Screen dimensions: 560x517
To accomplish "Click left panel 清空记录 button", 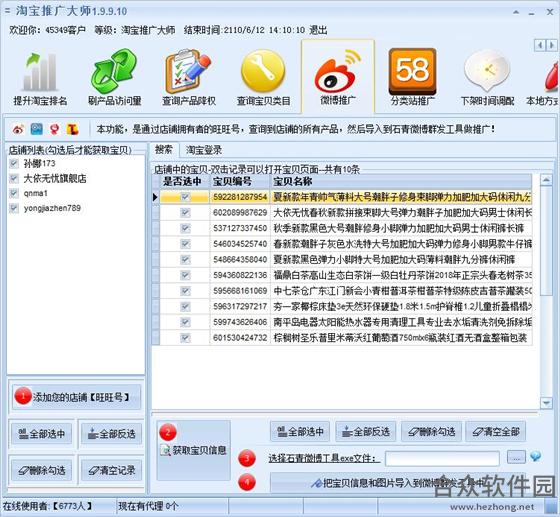I will [111, 470].
